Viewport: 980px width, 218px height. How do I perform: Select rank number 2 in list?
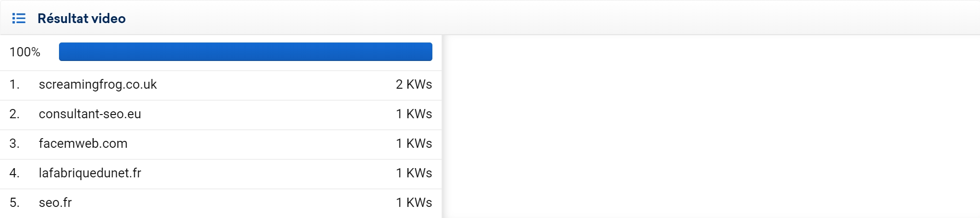(15, 114)
